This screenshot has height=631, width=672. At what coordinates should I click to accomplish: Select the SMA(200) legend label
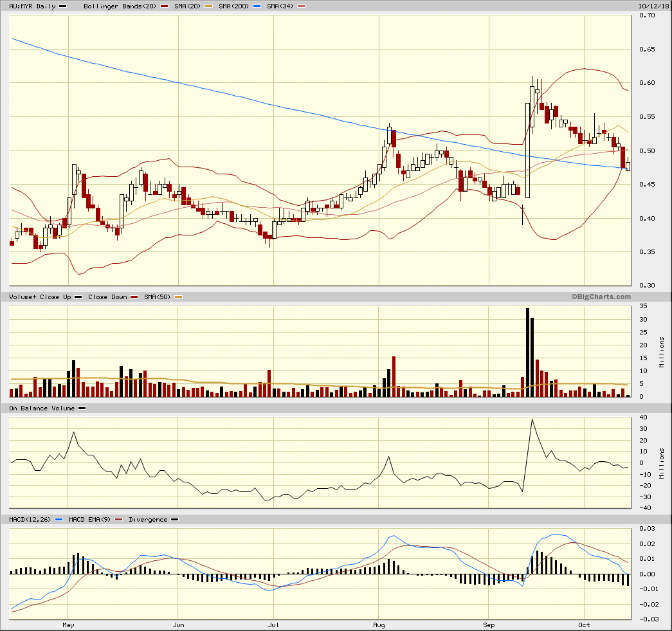(233, 6)
